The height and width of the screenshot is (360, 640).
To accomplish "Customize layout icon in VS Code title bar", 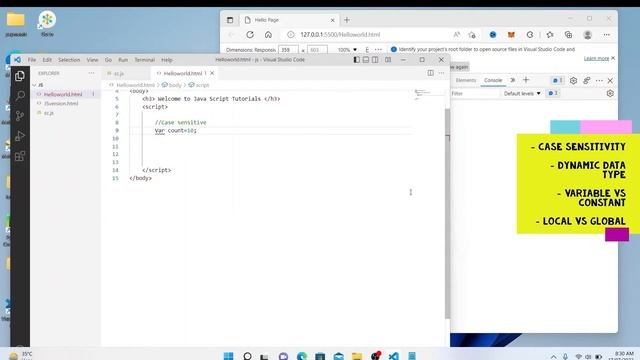I will tap(388, 60).
